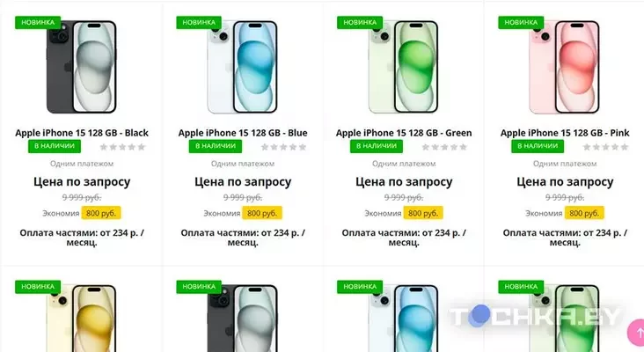The width and height of the screenshot is (644, 352).
Task: Click В НАЛИЧИИ badge under Pink iPhone
Action: (x=538, y=146)
